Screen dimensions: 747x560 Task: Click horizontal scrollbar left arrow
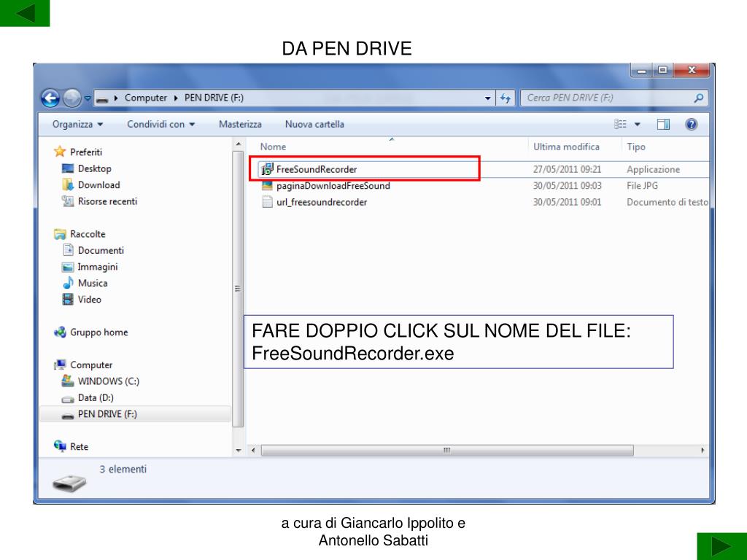point(253,451)
